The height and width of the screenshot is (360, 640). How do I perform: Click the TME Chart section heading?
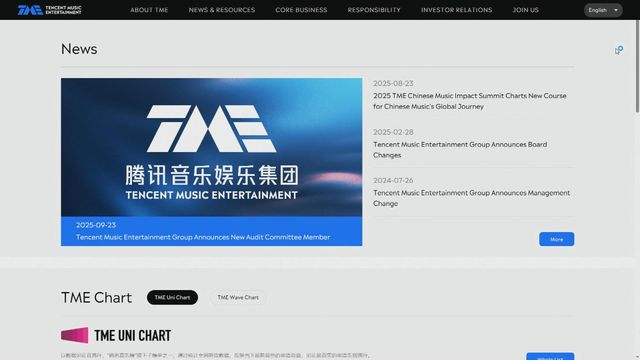96,298
